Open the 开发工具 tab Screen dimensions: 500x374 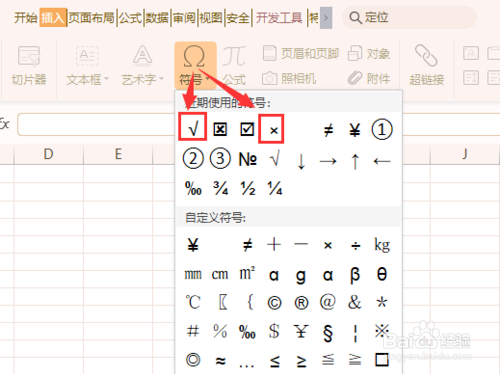(279, 18)
